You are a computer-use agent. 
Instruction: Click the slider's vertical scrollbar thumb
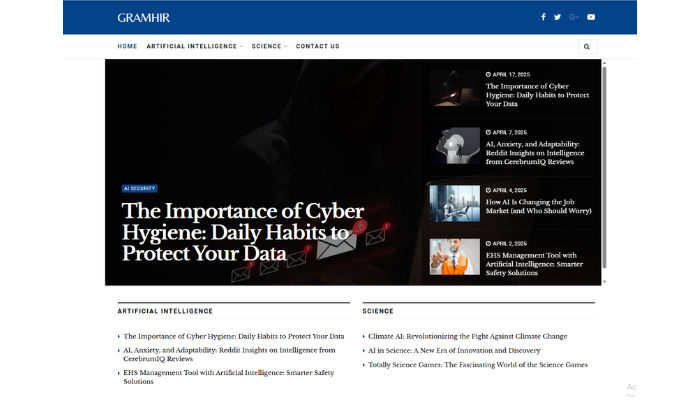(604, 167)
